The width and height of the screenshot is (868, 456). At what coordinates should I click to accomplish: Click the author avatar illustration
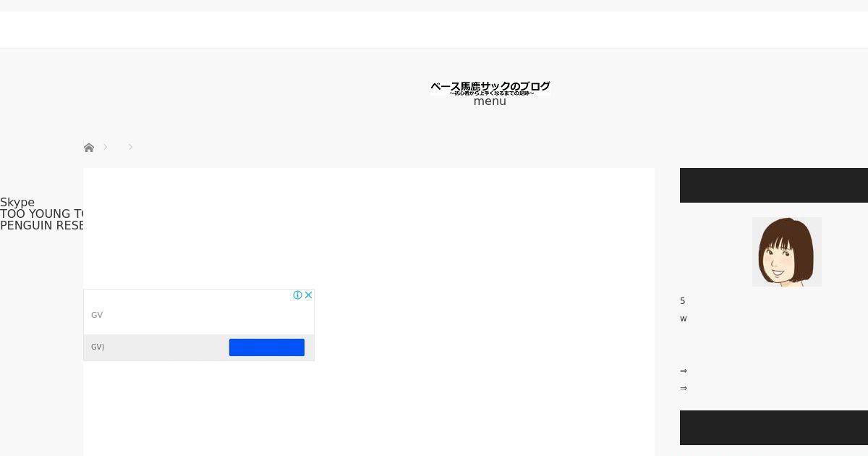tap(787, 252)
